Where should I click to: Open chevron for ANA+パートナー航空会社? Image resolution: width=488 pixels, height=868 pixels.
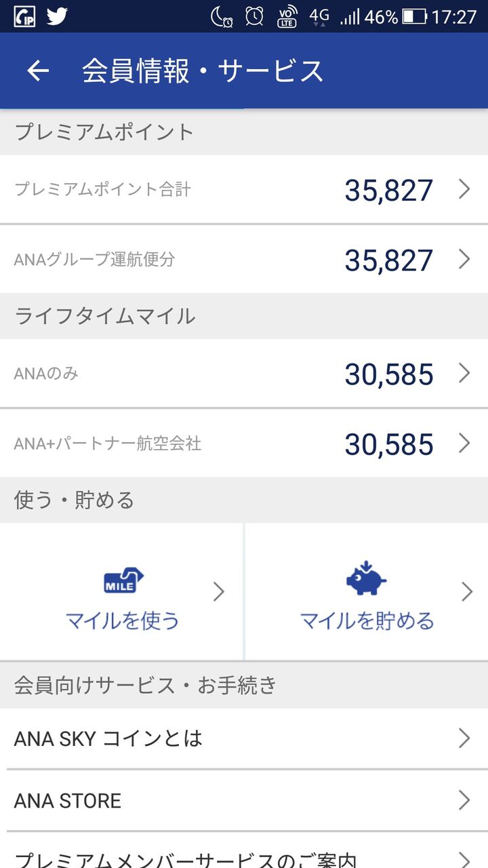pos(464,443)
